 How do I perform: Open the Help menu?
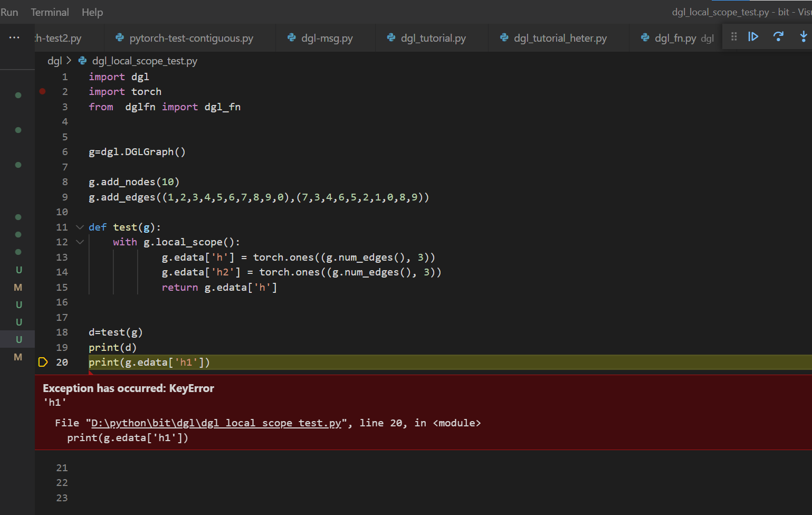(92, 12)
